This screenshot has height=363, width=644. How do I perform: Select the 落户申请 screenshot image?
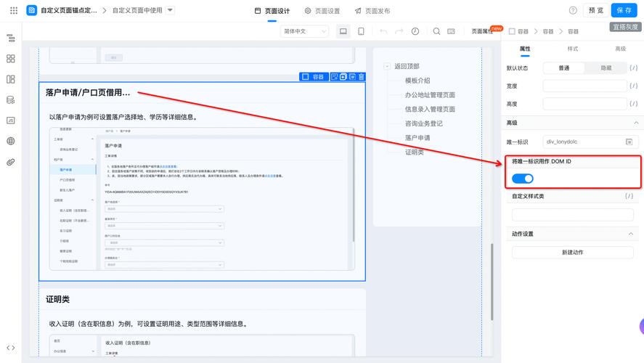[202, 199]
